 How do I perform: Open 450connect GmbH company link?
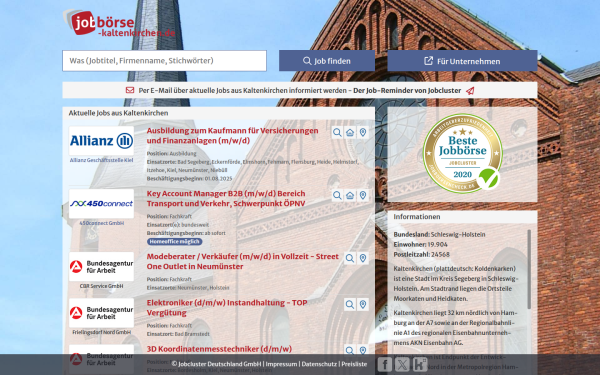coord(101,223)
